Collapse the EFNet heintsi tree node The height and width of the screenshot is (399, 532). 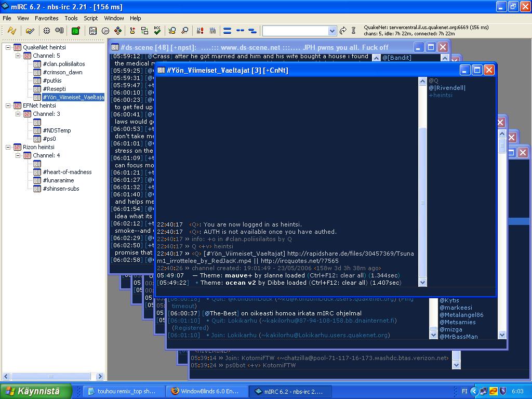pos(8,105)
